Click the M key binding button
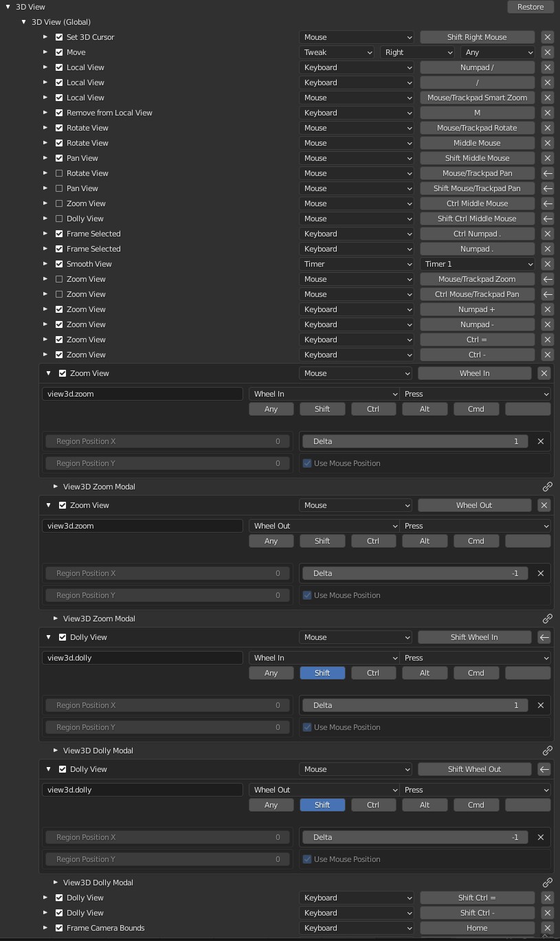This screenshot has width=560, height=941. (x=478, y=113)
